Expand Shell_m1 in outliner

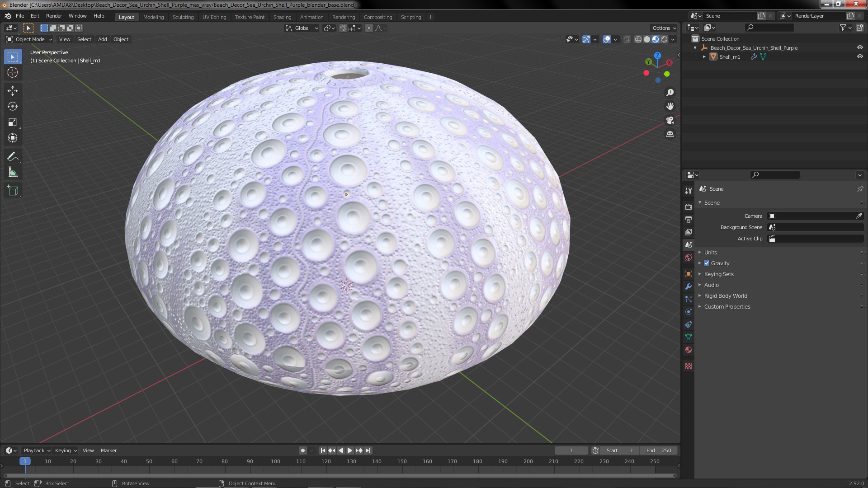pos(704,57)
